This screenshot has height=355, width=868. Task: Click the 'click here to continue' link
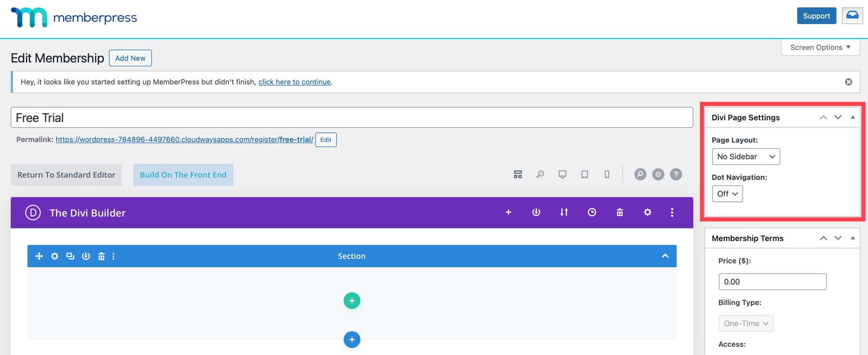click(x=295, y=82)
